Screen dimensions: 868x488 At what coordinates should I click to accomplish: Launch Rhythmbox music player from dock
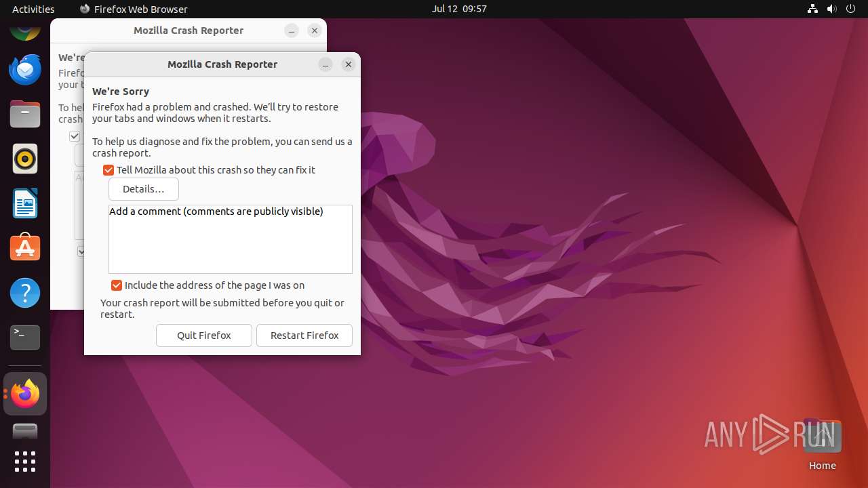click(x=25, y=159)
